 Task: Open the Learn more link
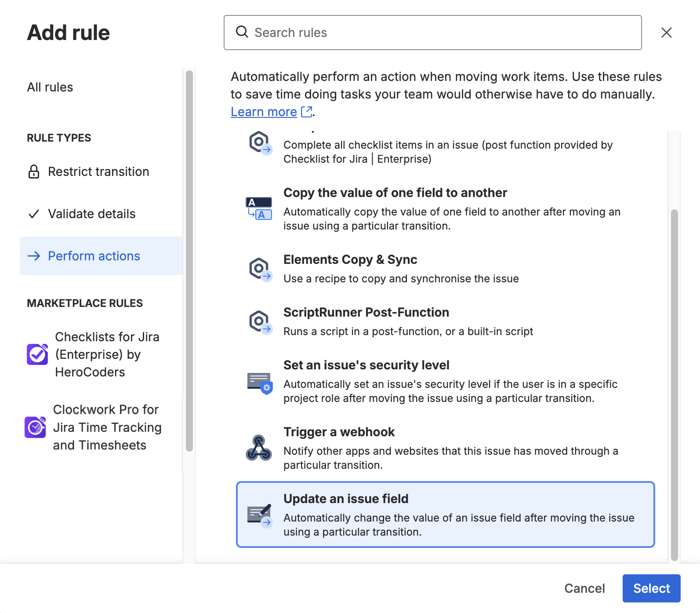tap(264, 112)
